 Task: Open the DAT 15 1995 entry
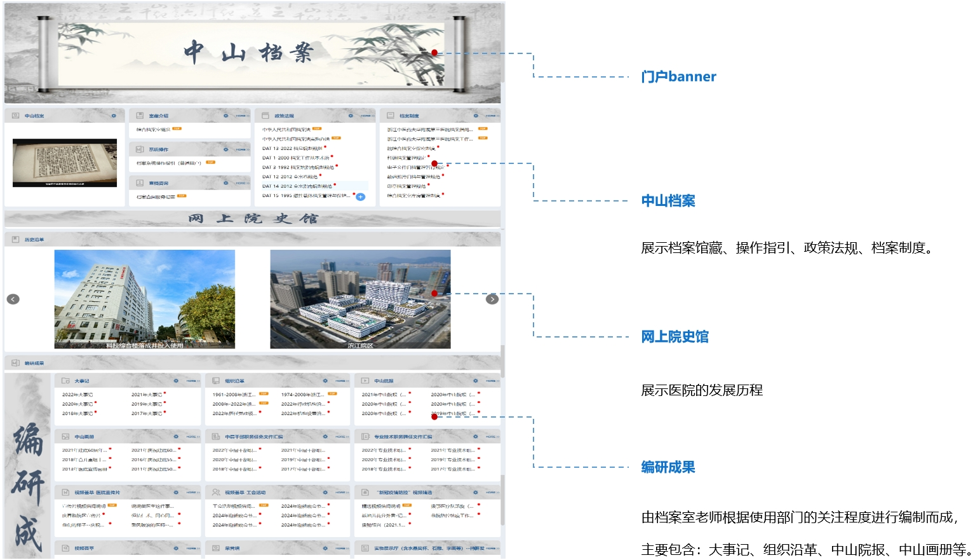(x=306, y=196)
